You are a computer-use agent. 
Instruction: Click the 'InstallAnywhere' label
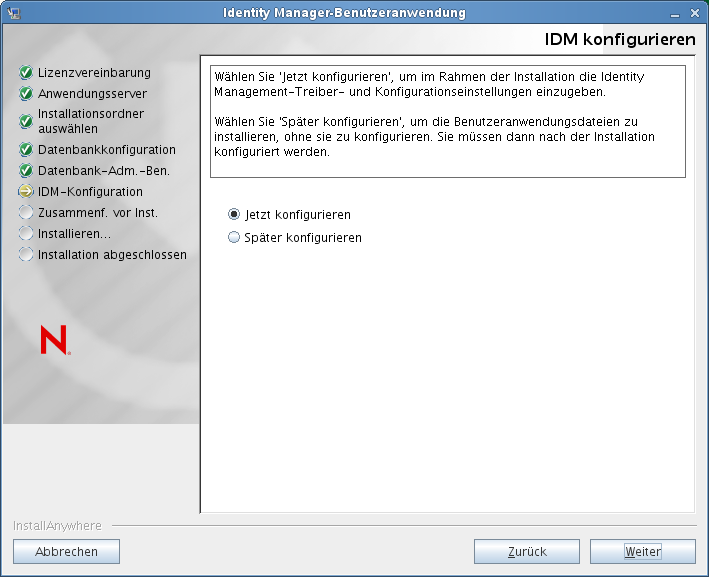pyautogui.click(x=57, y=526)
